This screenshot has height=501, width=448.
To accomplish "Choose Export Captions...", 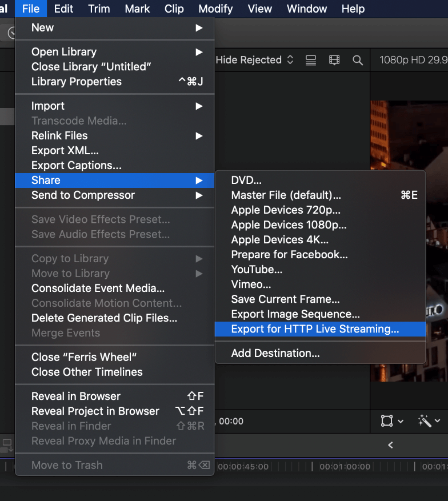I will click(x=114, y=165).
